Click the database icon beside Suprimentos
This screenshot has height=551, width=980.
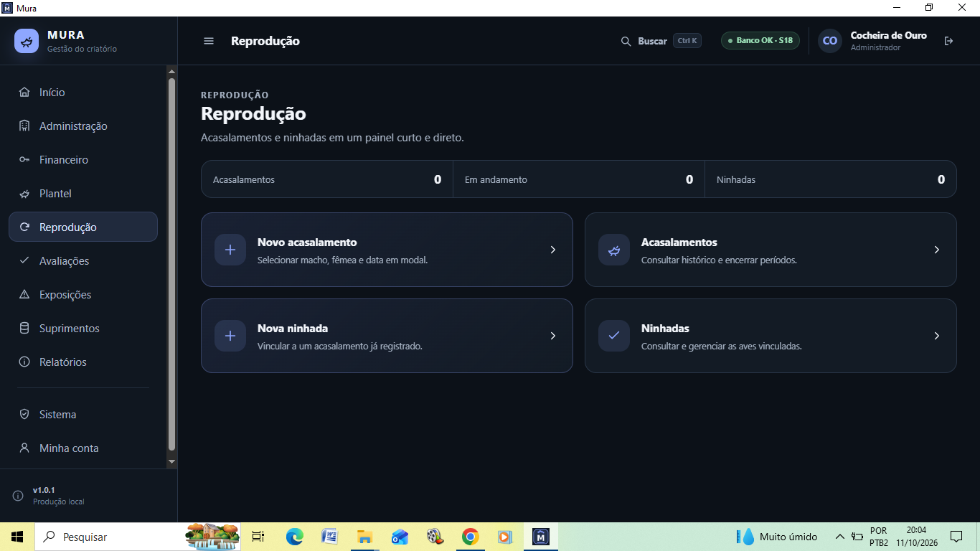click(x=24, y=328)
